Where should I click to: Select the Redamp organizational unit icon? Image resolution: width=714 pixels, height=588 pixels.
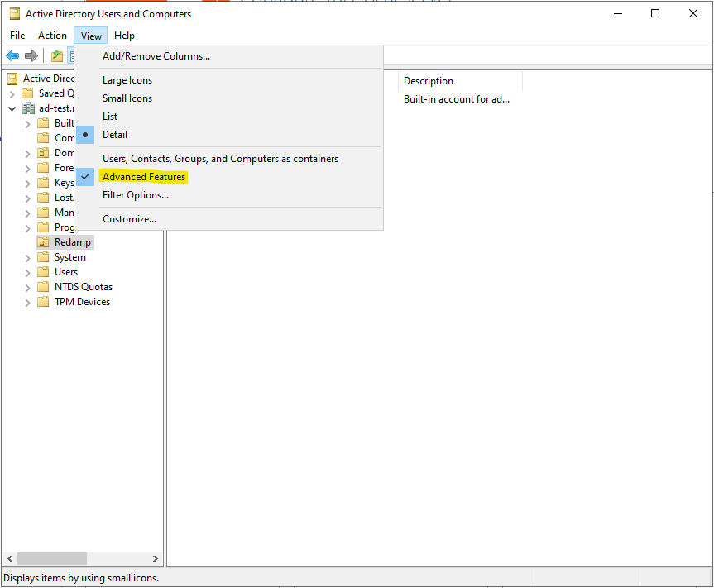[x=43, y=242]
